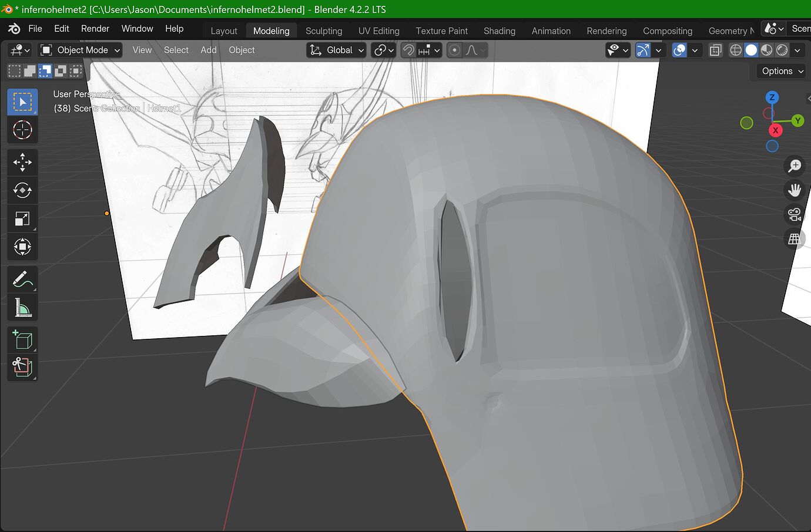This screenshot has width=811, height=532.
Task: Open the viewport View menu
Action: [142, 50]
